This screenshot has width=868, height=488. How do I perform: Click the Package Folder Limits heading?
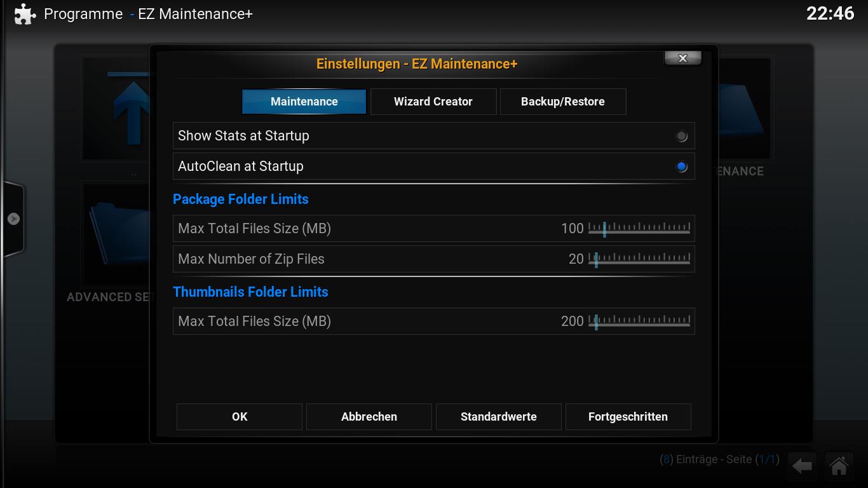[x=241, y=200]
